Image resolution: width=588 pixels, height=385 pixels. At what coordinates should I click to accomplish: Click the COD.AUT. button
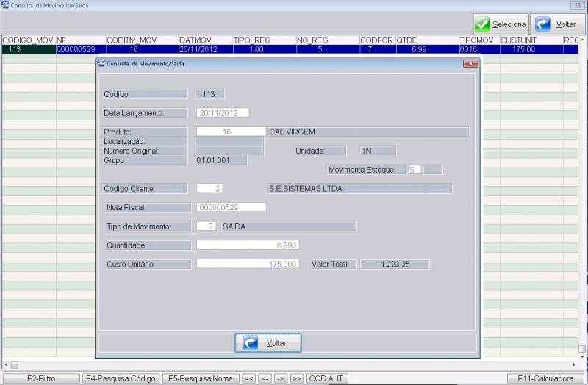coord(327,378)
